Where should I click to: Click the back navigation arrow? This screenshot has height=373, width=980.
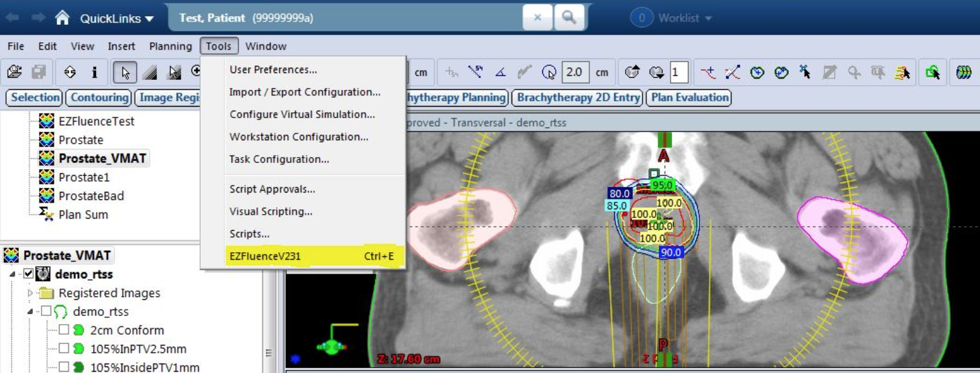(12, 17)
